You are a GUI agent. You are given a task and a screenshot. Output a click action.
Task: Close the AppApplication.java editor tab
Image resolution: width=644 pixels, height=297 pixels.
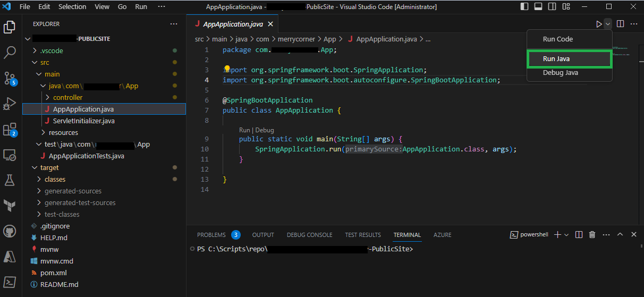270,24
